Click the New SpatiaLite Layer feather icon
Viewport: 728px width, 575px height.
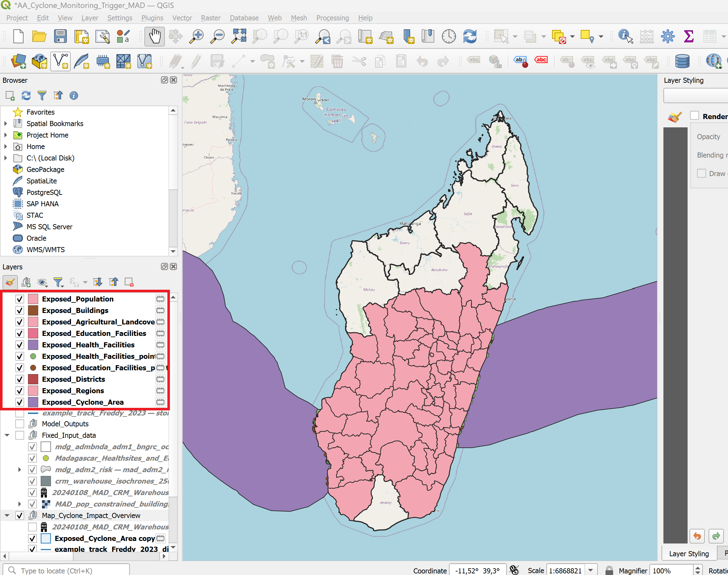pyautogui.click(x=82, y=61)
